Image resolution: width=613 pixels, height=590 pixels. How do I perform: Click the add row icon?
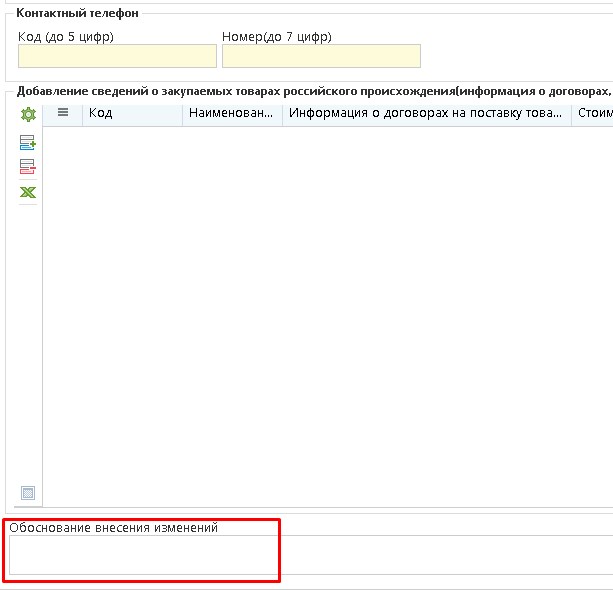[28, 143]
